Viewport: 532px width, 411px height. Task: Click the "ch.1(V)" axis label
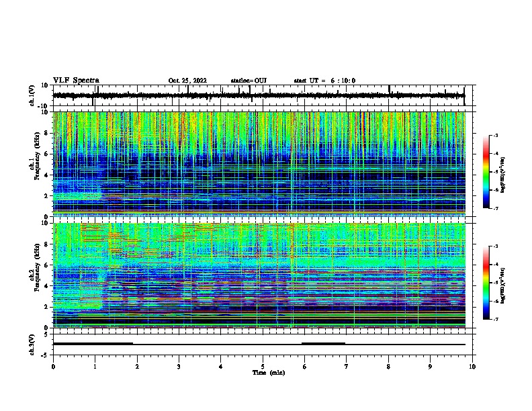coord(32,95)
